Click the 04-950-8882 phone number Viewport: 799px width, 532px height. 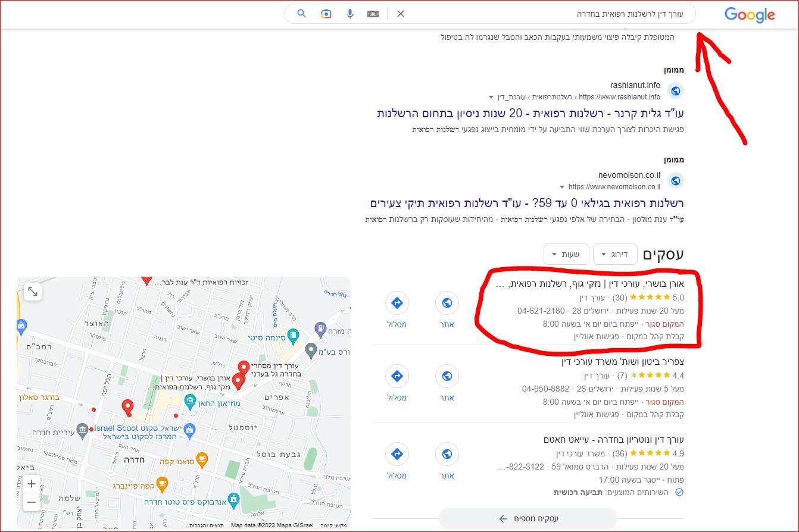(545, 389)
